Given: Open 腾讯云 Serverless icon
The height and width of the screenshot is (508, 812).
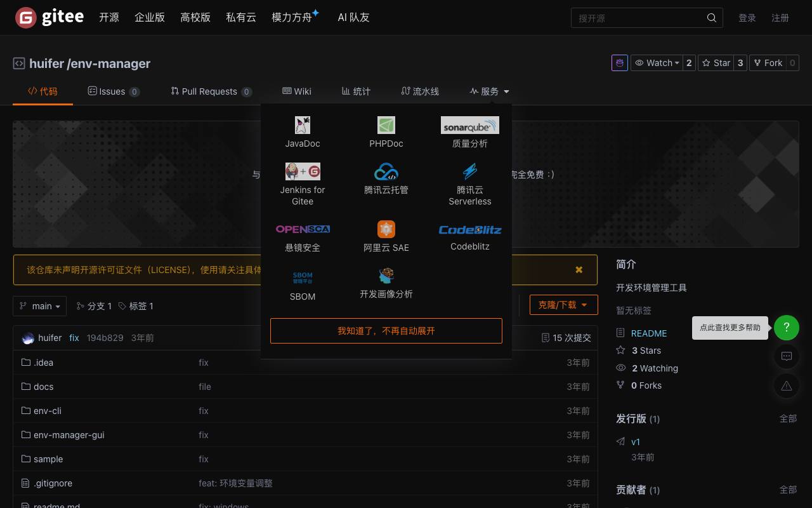Looking at the screenshot, I should coord(470,171).
